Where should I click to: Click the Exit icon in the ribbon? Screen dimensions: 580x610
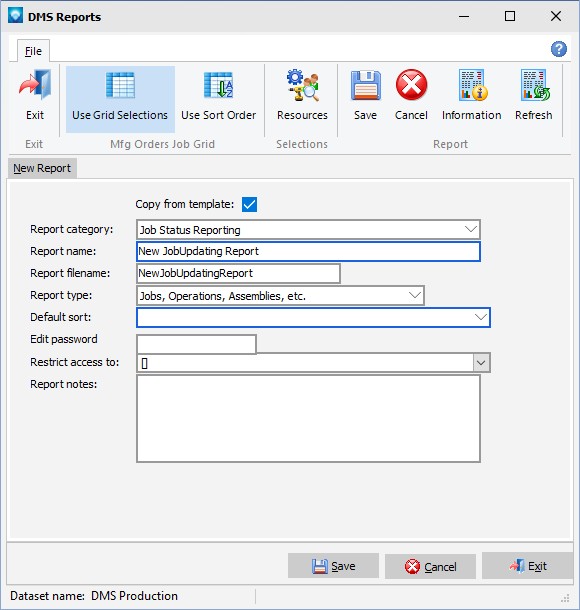coord(35,84)
